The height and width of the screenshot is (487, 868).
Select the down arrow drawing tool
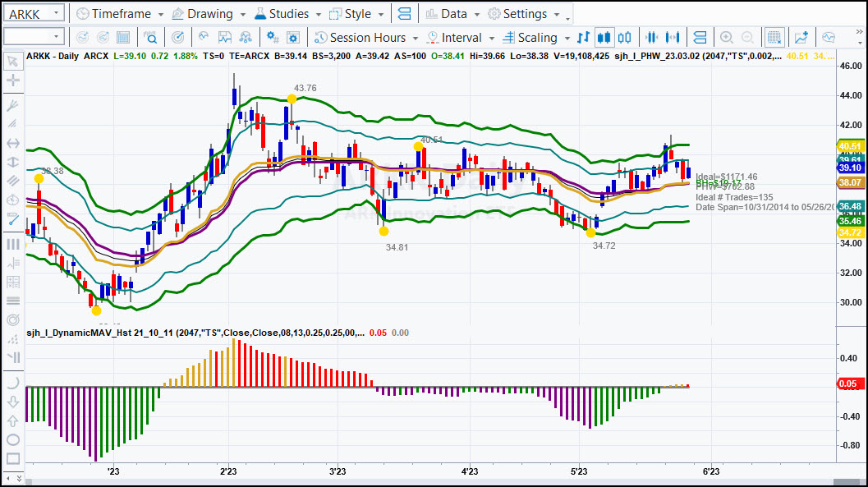click(13, 402)
